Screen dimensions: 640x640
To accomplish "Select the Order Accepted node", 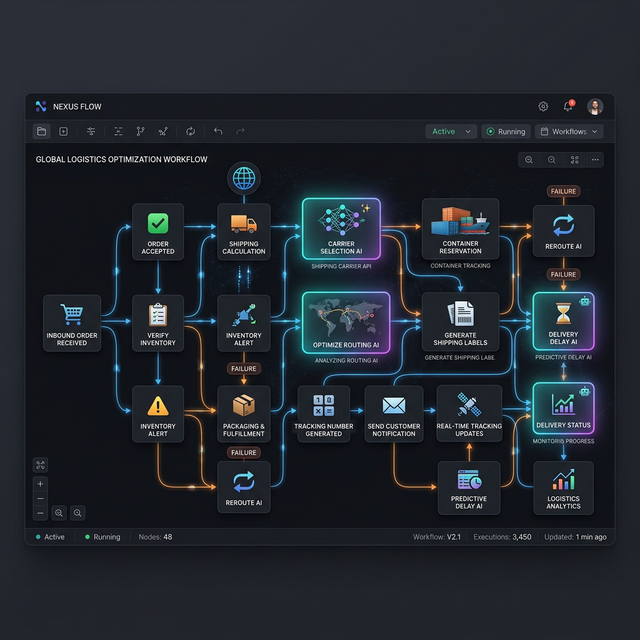I will coord(158,232).
